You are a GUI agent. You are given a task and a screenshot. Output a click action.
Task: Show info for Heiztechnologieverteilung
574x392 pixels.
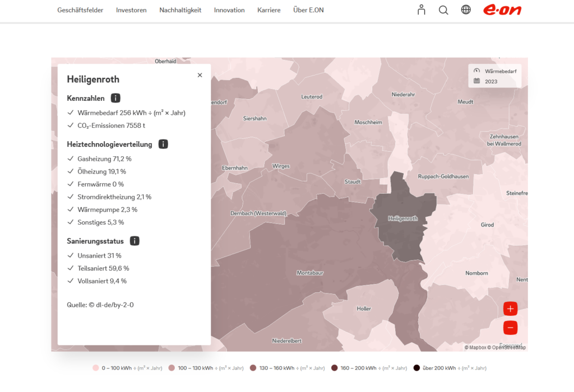point(163,144)
